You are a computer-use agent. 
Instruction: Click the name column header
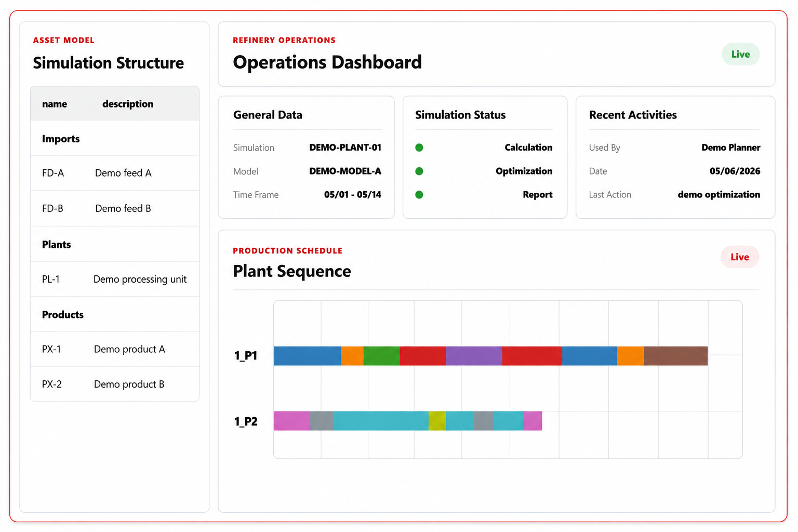pyautogui.click(x=55, y=104)
